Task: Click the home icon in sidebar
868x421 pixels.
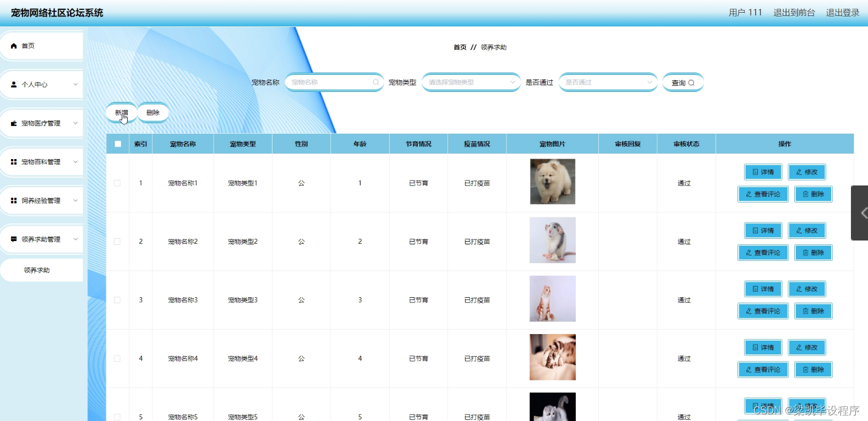Action: click(x=14, y=46)
